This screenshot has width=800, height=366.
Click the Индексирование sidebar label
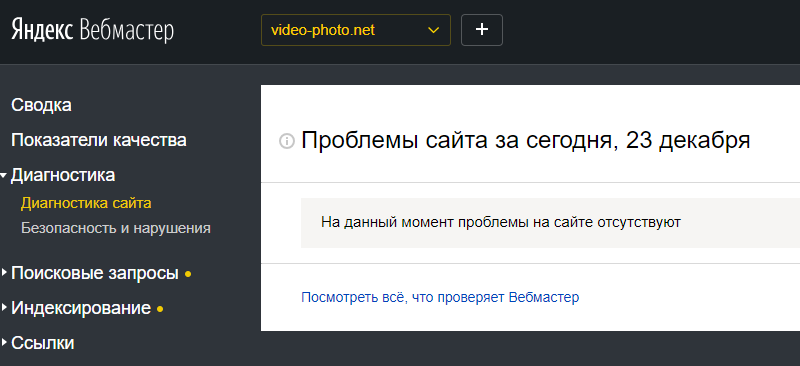click(x=81, y=308)
